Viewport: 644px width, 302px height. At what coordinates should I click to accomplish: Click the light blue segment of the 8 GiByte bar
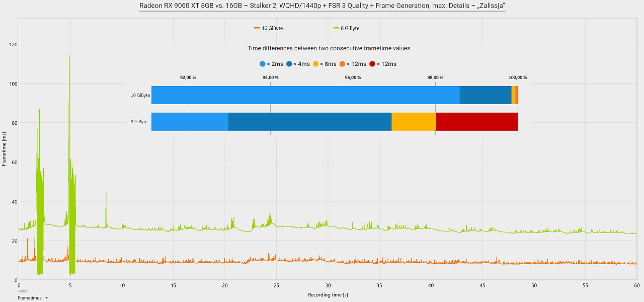click(190, 122)
